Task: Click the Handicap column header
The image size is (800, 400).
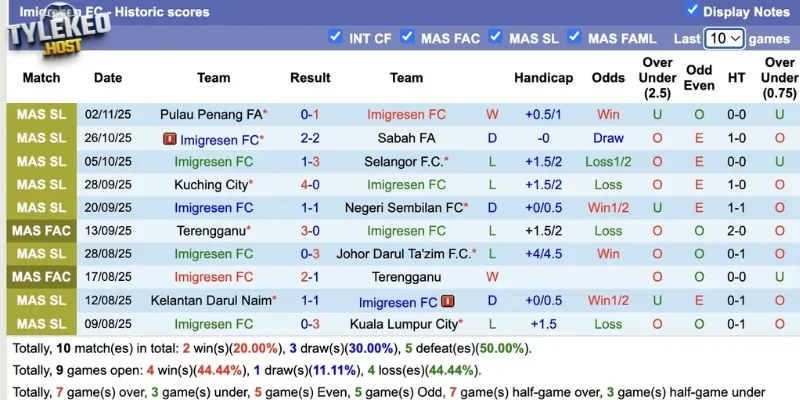Action: tap(543, 77)
